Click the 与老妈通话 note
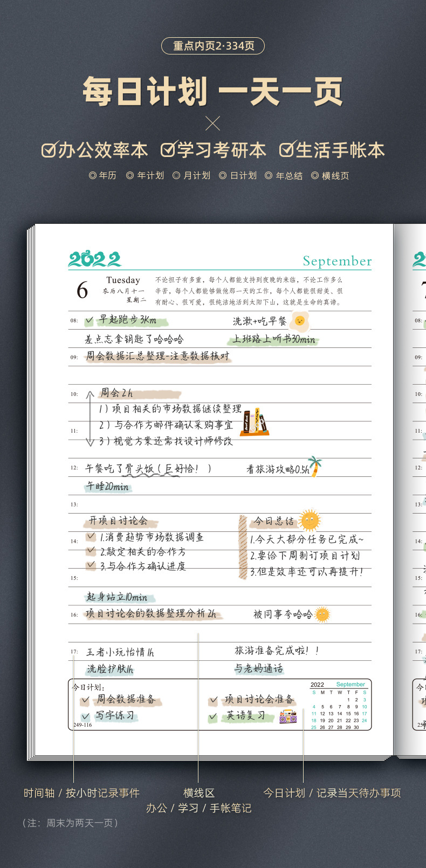This screenshot has height=868, width=426. pos(259,668)
